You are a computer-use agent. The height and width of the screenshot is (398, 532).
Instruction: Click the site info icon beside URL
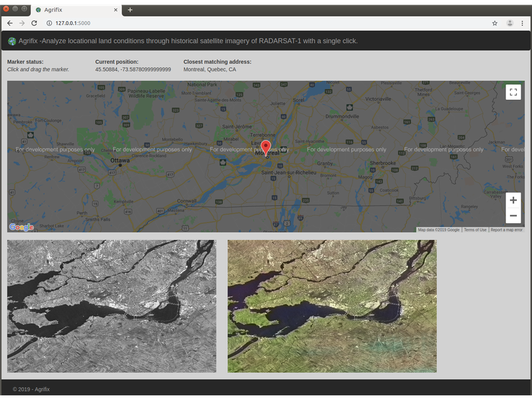tap(49, 23)
